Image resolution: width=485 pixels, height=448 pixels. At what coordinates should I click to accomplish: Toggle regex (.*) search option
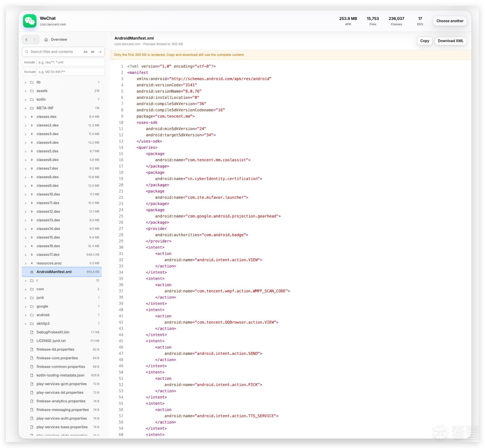[100, 52]
